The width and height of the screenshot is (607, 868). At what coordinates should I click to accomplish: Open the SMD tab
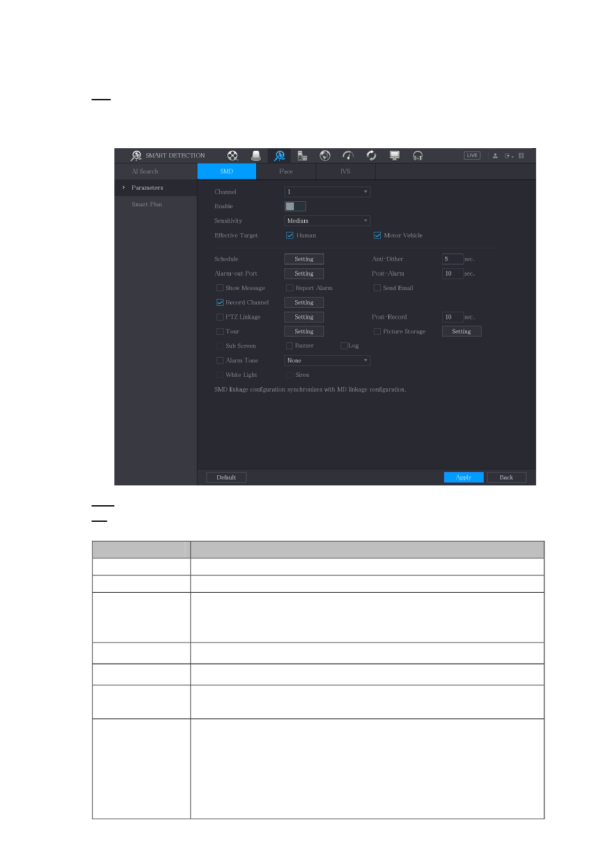(227, 171)
